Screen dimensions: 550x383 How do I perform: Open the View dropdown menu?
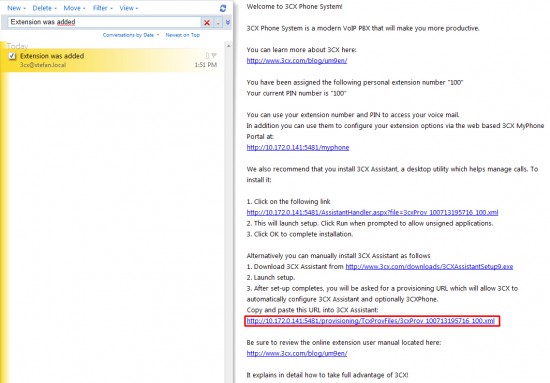click(129, 8)
